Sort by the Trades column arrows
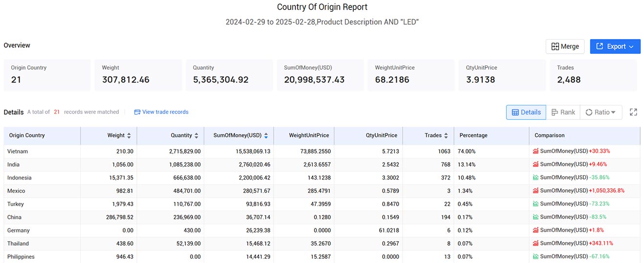 point(446,136)
